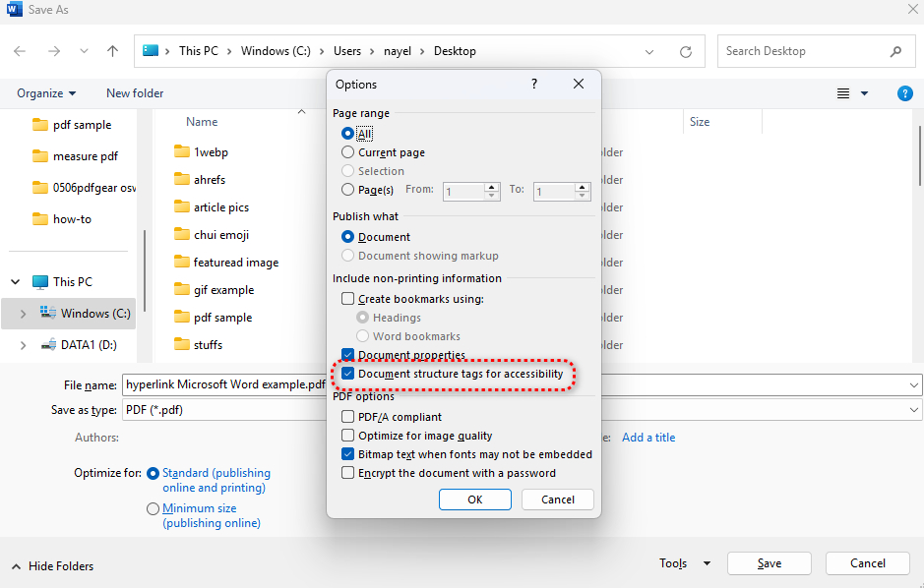Open the Save as type dropdown
Screen dimensions: 924x588
[913, 410]
